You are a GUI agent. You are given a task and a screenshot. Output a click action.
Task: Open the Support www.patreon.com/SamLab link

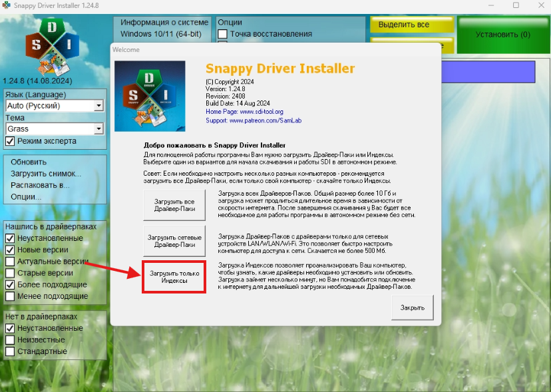(254, 120)
